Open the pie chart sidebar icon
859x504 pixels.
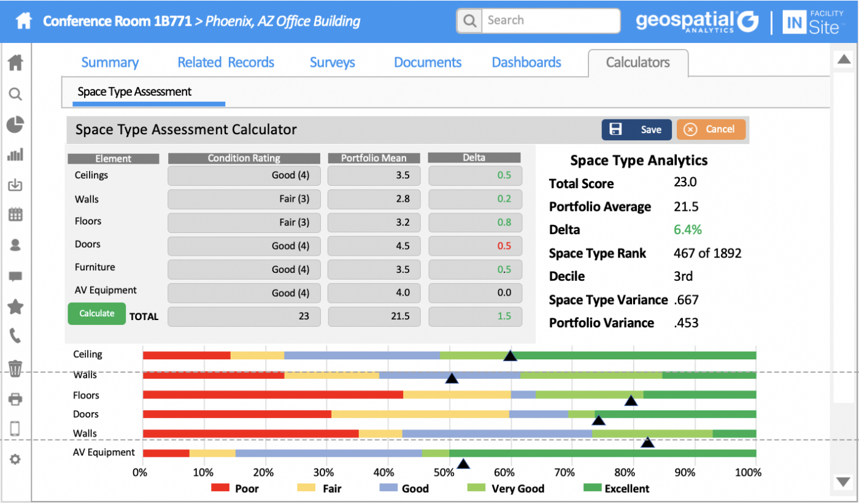pos(15,124)
